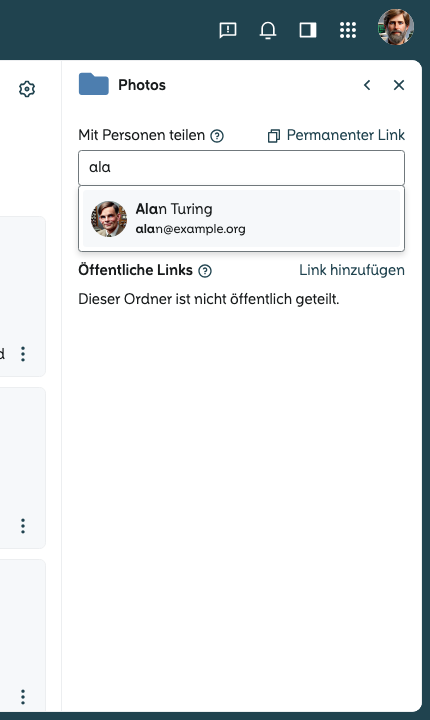Copy the Permanenter Link
Image resolution: width=430 pixels, height=720 pixels.
pyautogui.click(x=336, y=135)
